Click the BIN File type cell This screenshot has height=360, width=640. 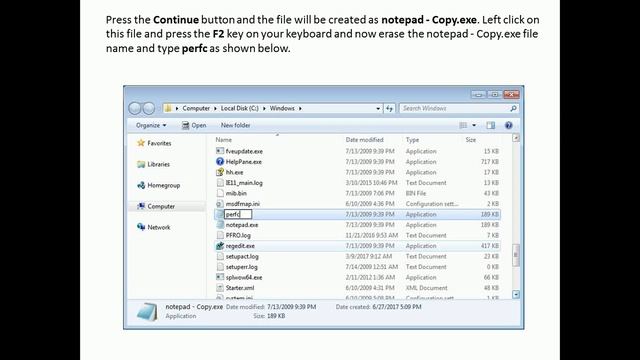click(416, 193)
